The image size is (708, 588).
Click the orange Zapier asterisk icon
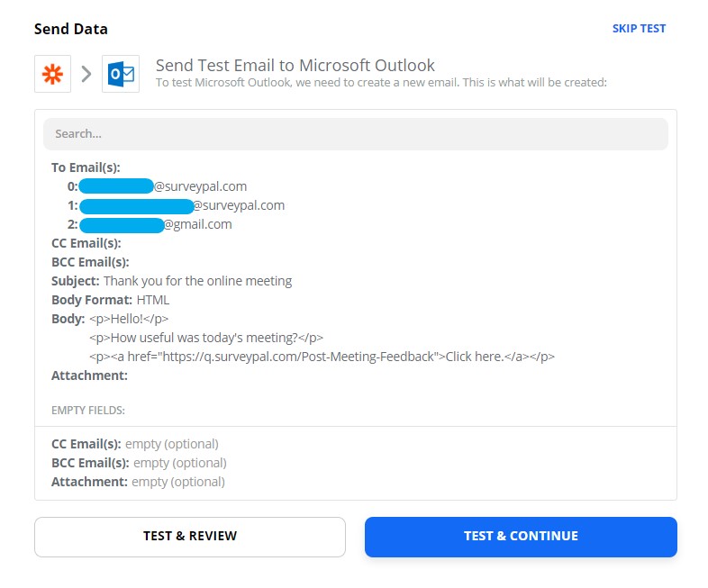52,74
